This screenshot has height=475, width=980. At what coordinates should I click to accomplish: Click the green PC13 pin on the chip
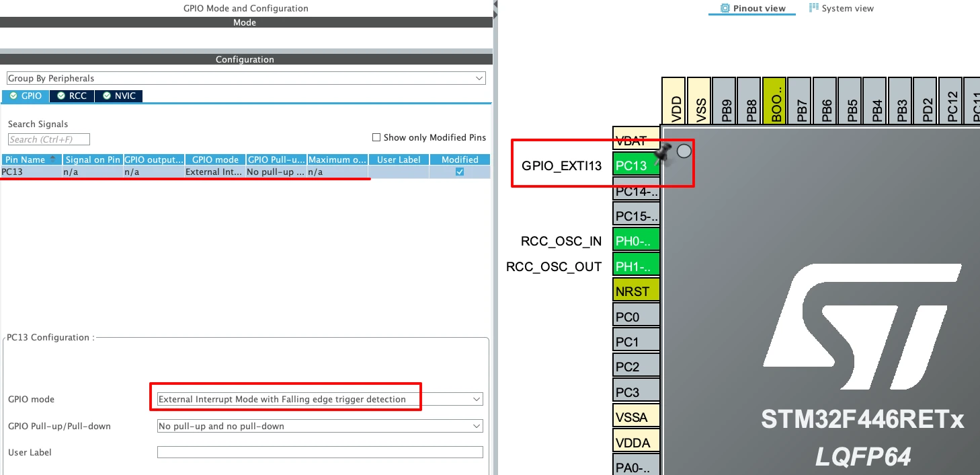[636, 166]
